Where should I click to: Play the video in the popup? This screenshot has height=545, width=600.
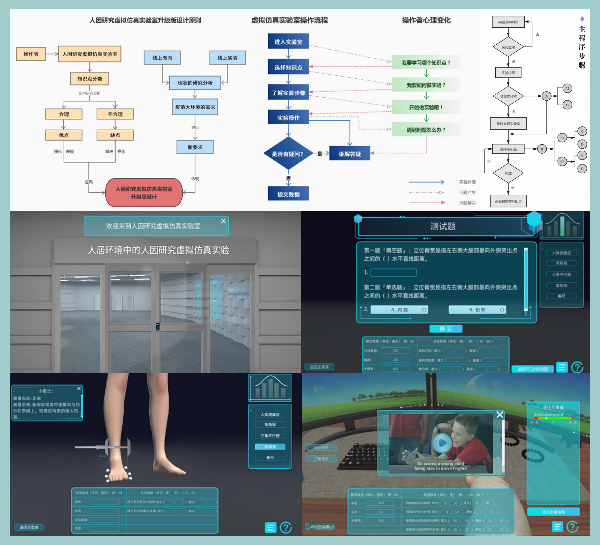click(442, 441)
